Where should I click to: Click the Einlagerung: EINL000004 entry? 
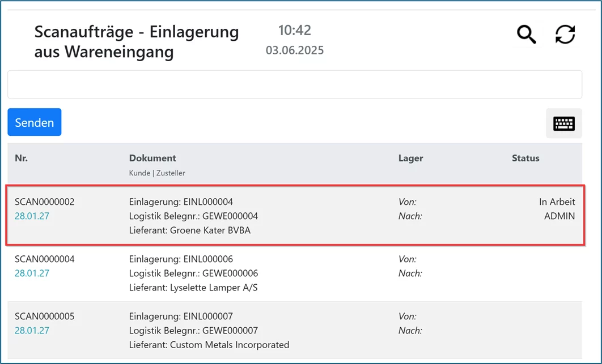coord(181,202)
